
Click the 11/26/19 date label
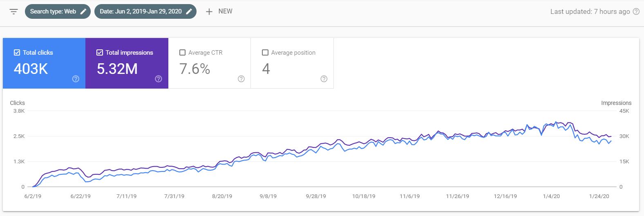(x=457, y=196)
